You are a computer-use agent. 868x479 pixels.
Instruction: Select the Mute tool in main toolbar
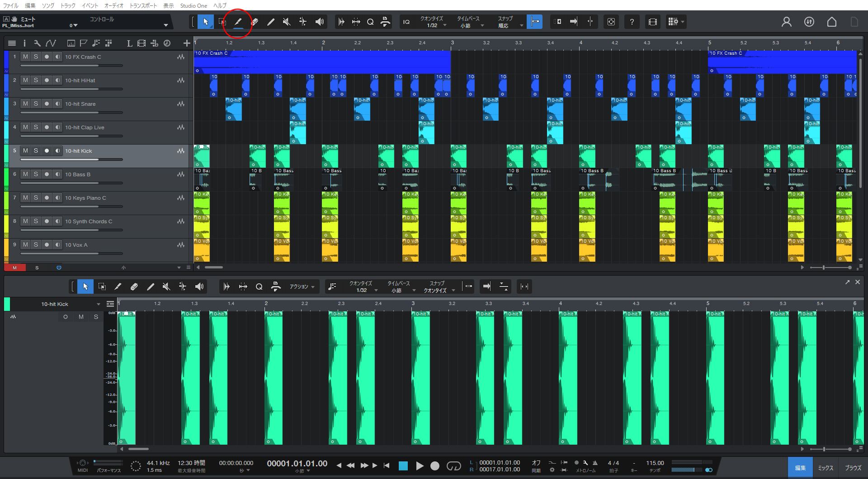287,22
